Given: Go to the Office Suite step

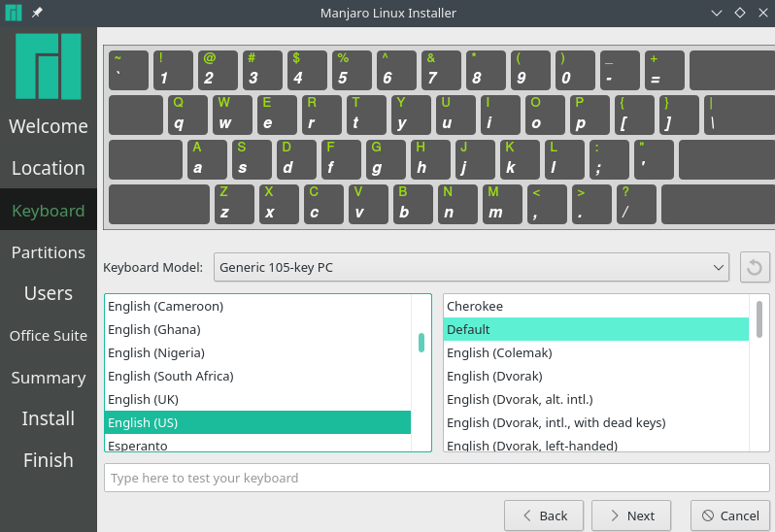Looking at the screenshot, I should [49, 336].
